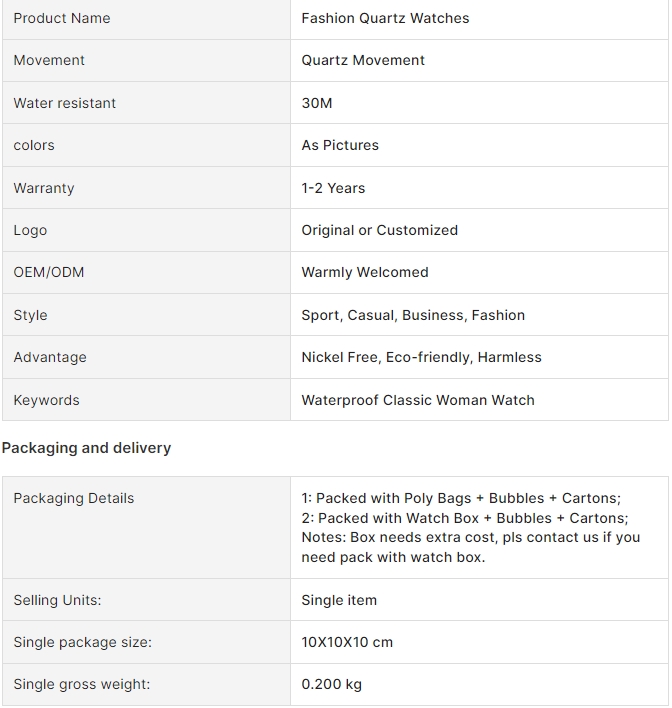
Task: Click the 30M water resistance value
Action: [317, 103]
